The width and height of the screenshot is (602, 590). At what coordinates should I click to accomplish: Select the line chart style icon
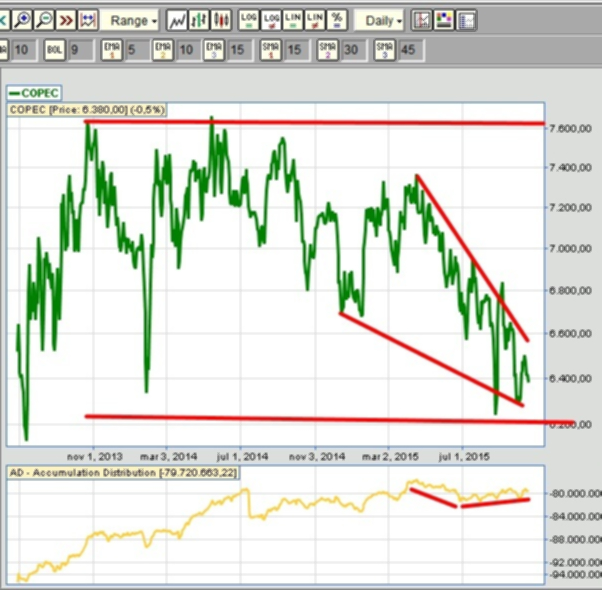tap(177, 20)
